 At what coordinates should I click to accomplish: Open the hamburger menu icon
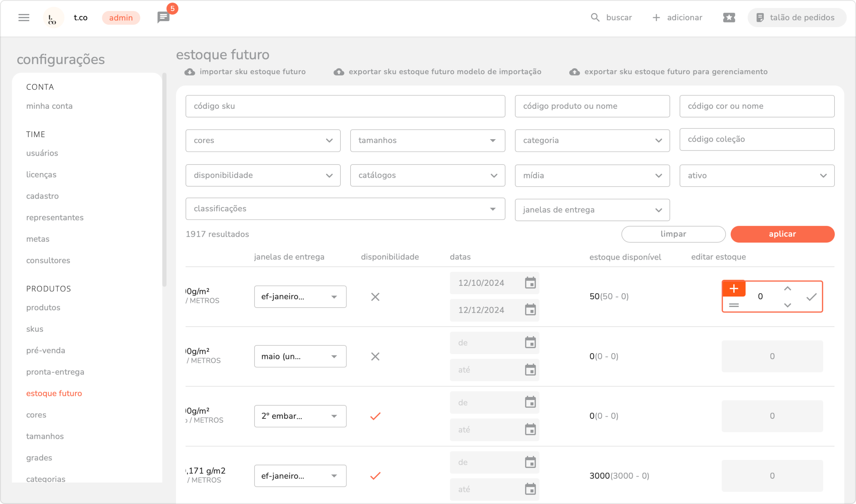click(x=24, y=18)
